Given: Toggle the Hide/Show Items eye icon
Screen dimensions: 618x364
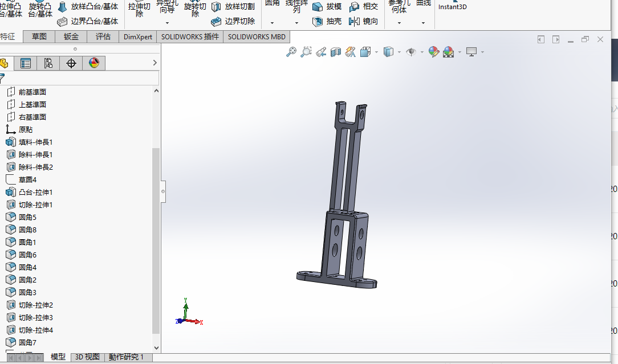Looking at the screenshot, I should (410, 52).
